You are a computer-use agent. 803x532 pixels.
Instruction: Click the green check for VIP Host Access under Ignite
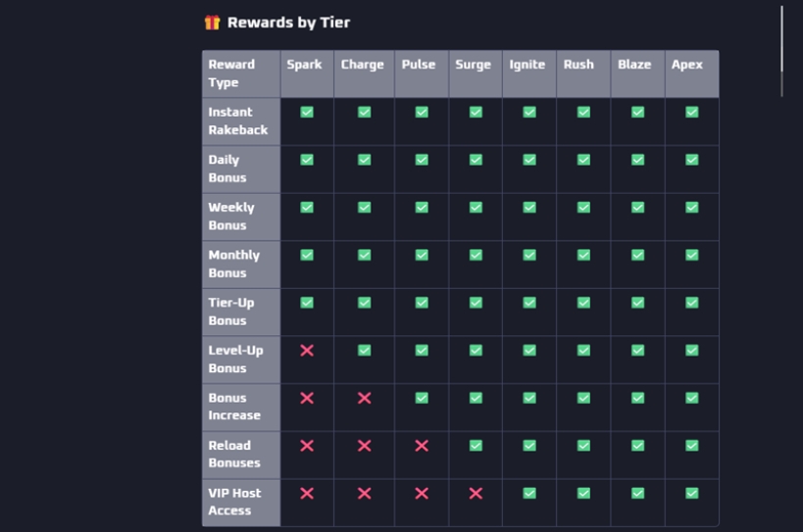click(529, 493)
